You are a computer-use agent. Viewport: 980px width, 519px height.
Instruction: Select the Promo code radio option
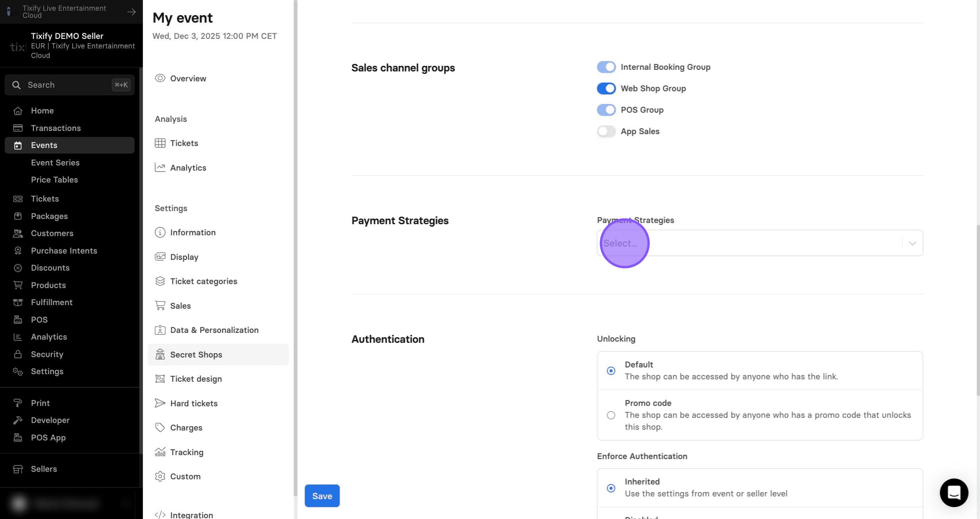click(611, 415)
